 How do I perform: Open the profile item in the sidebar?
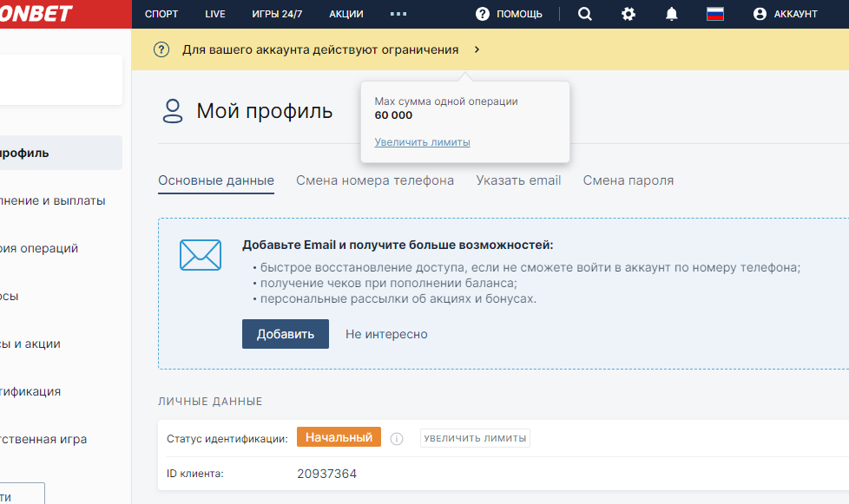tap(61, 153)
